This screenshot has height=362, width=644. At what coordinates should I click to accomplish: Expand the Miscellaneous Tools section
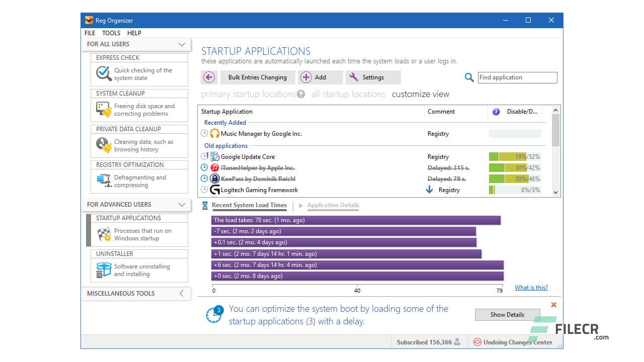point(182,294)
